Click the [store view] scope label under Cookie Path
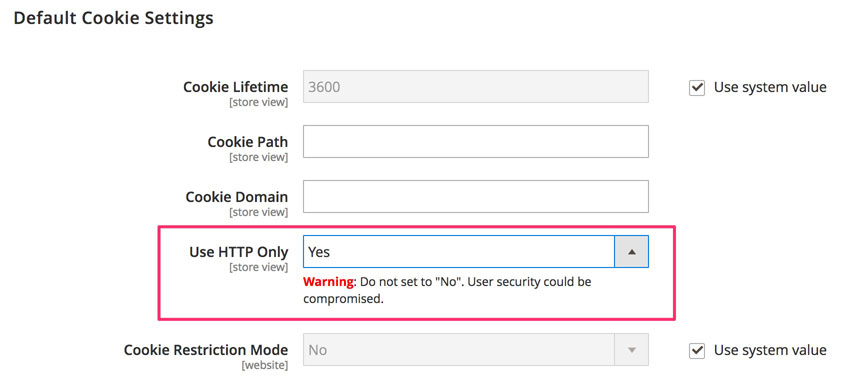Viewport: 842px width, 383px height. coord(259,157)
